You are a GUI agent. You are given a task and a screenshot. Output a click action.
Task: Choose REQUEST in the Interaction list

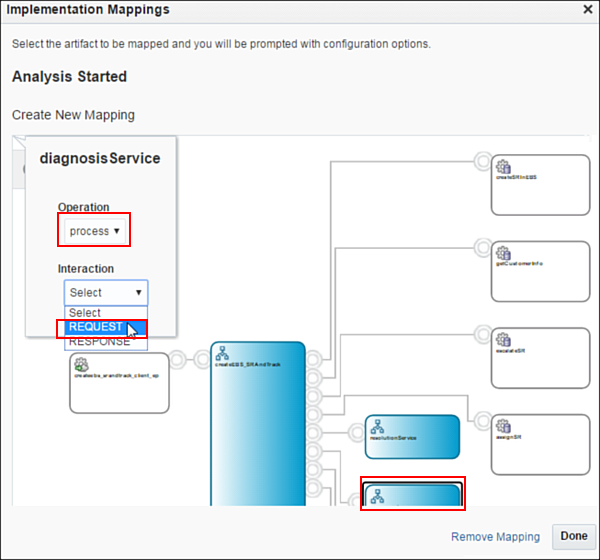click(x=106, y=327)
